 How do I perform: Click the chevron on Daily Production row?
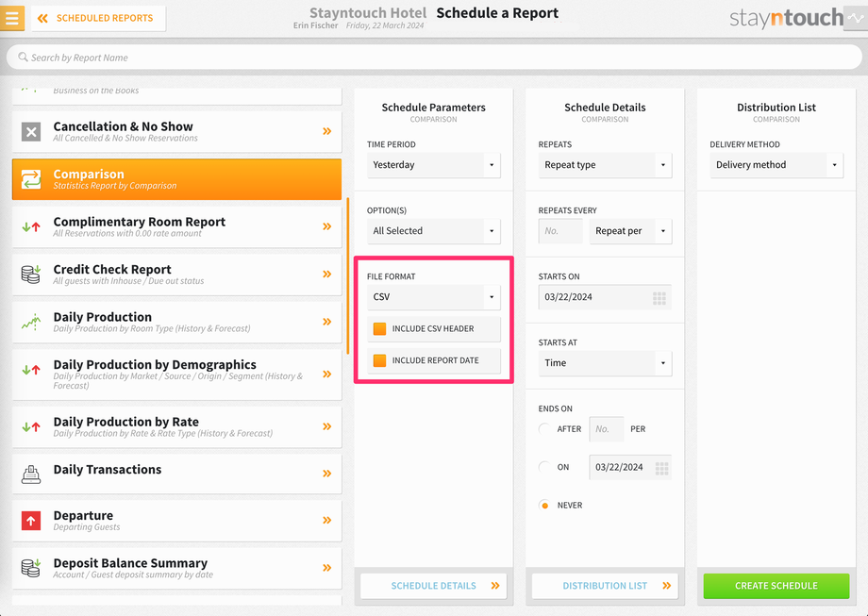click(327, 322)
